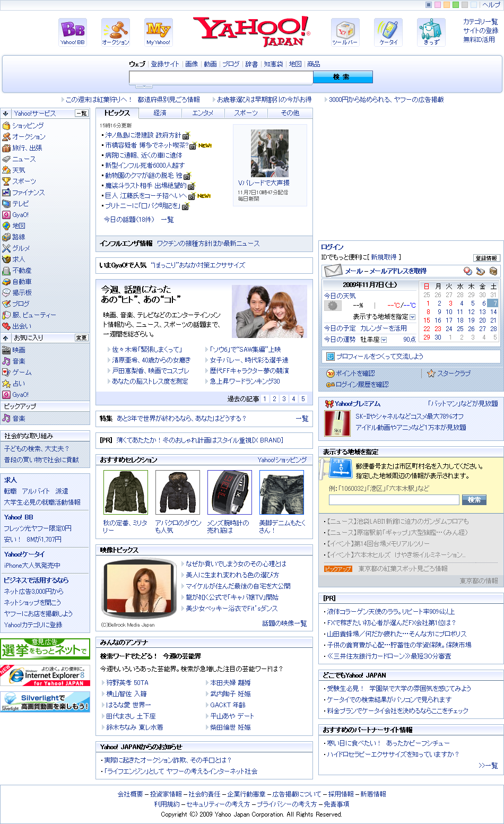This screenshot has width=504, height=824.
Task: Click the グルメ sidebar entry
Action: [21, 248]
